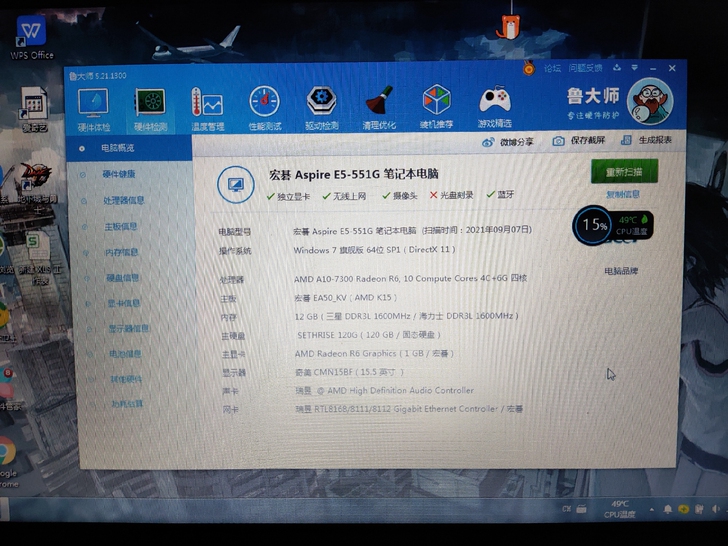Click the green 重新扫描 rescan button
The width and height of the screenshot is (728, 546).
coord(624,171)
